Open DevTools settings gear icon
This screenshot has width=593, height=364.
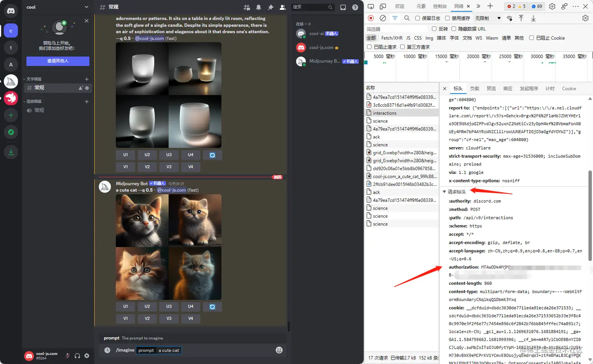point(552,6)
